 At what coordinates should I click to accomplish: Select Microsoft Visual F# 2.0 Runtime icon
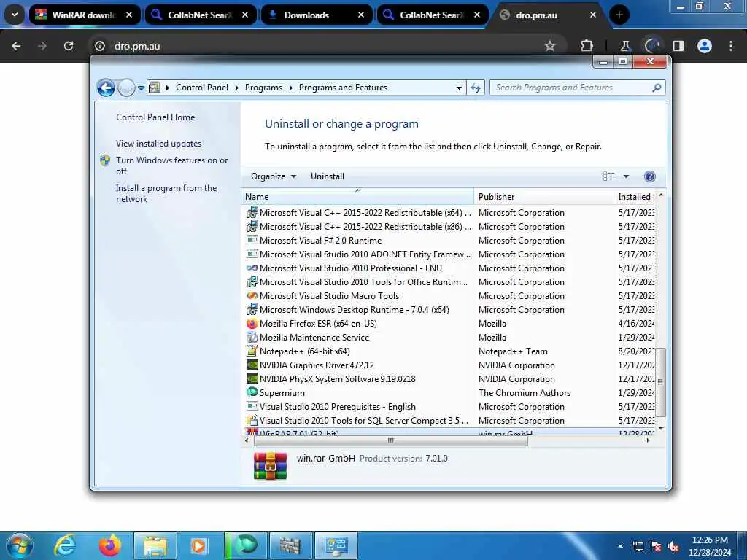(x=252, y=241)
